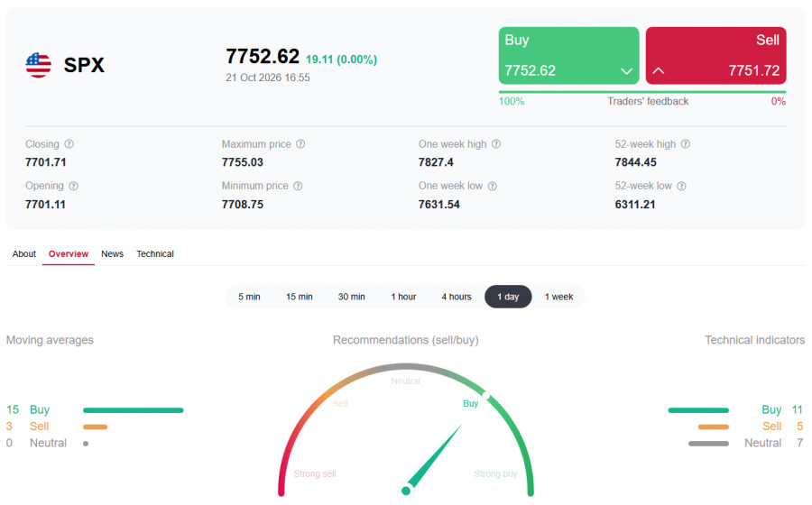Click the Traders' feedback sentiment bar
Viewport: 812px width, 505px height.
pos(642,92)
